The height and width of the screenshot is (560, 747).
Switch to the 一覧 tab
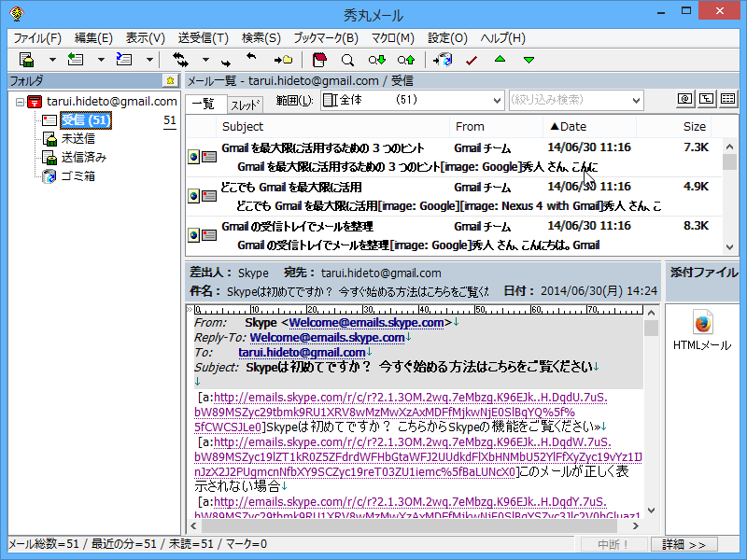click(x=205, y=104)
